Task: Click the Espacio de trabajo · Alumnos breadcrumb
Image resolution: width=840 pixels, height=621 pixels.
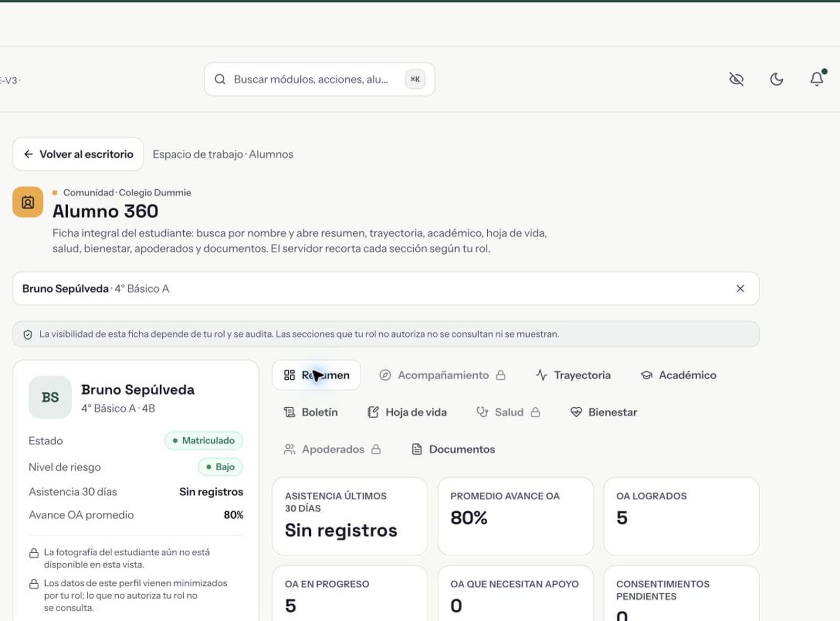Action: pyautogui.click(x=223, y=154)
